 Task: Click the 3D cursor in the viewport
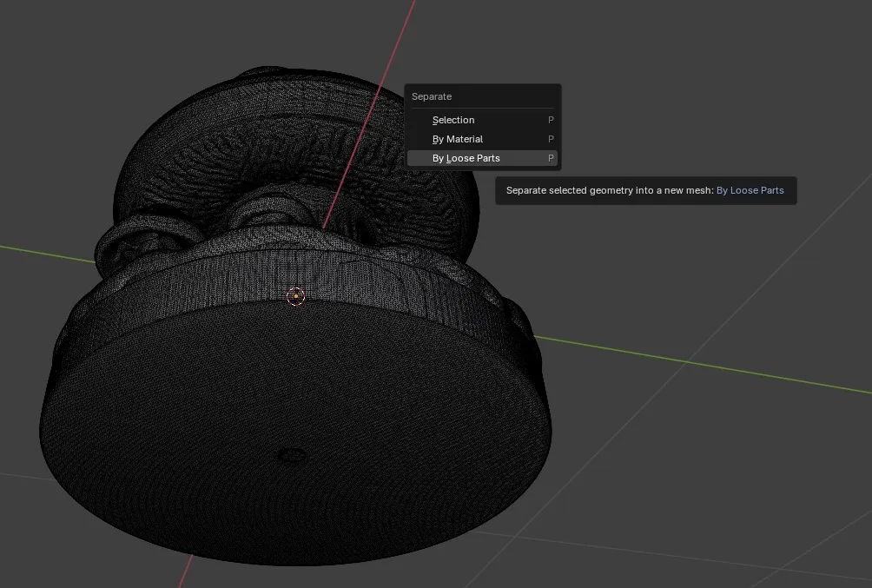[295, 296]
